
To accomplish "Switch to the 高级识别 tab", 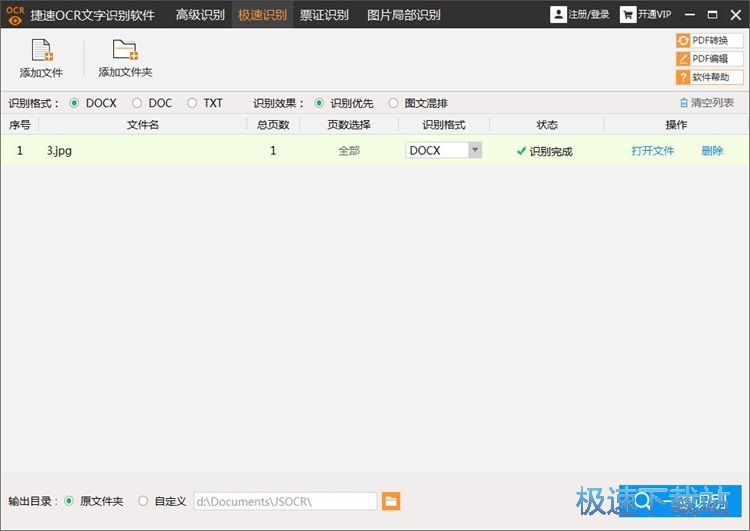I will [x=200, y=15].
